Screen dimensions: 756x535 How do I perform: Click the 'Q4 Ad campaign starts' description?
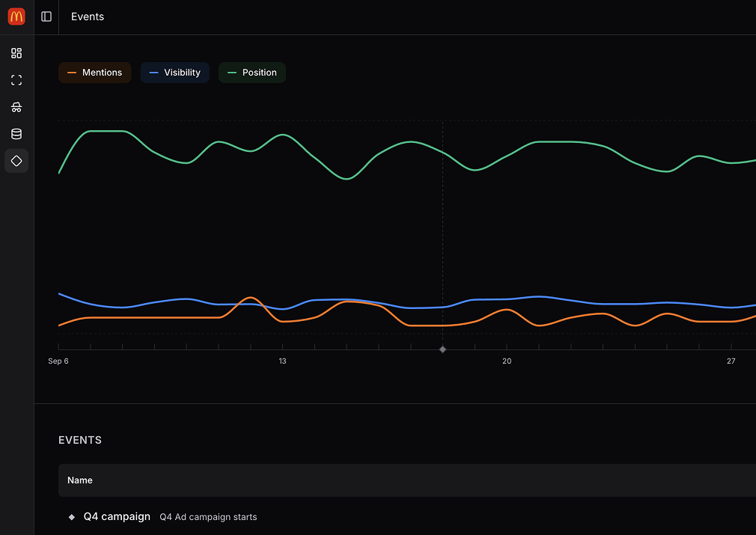tap(207, 517)
